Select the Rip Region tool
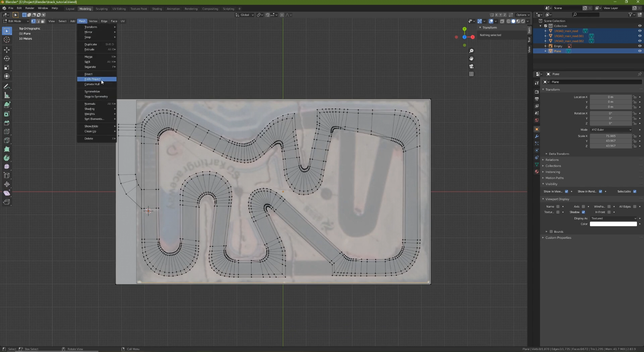The height and width of the screenshot is (352, 644). pyautogui.click(x=7, y=202)
